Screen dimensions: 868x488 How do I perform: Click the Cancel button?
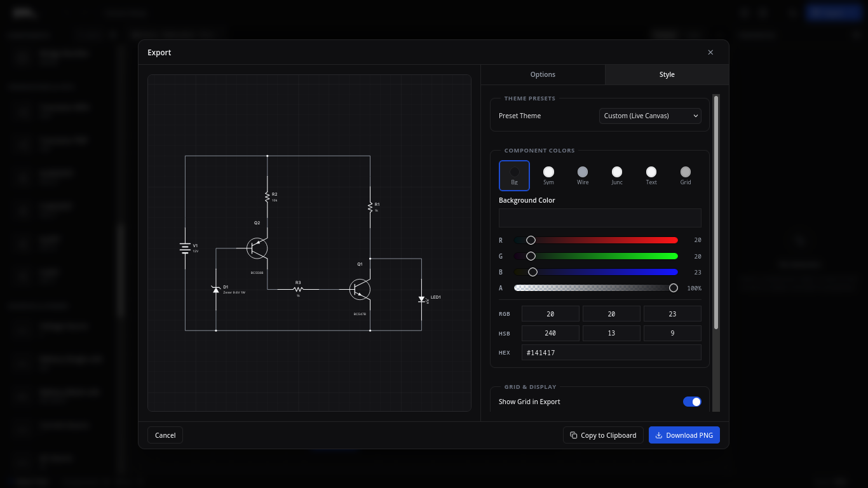click(165, 435)
